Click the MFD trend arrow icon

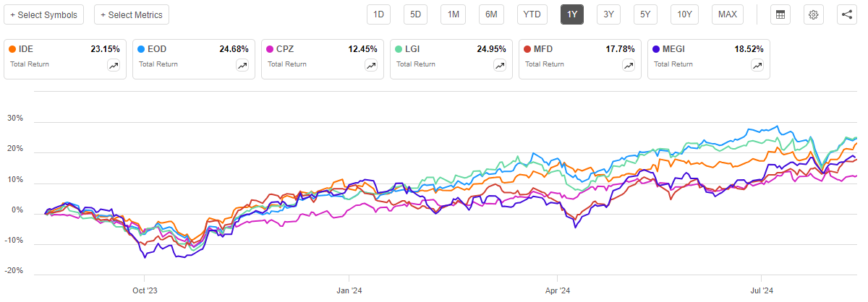click(629, 65)
